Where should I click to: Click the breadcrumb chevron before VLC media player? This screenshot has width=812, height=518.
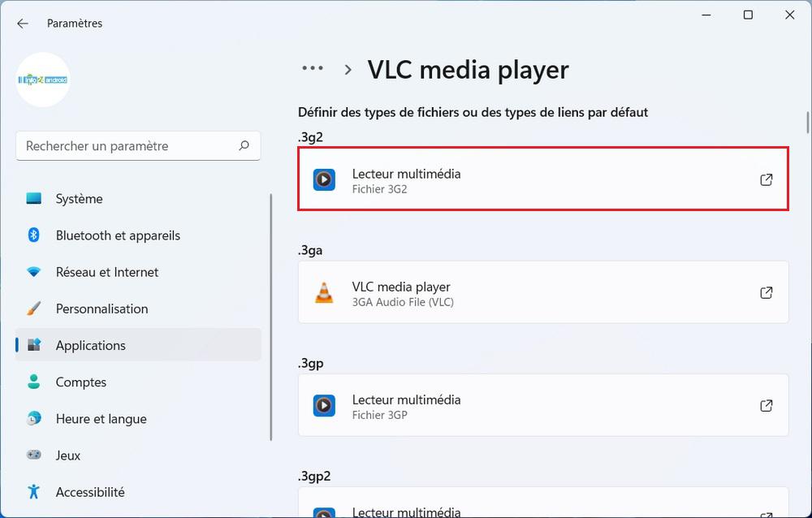tap(348, 69)
